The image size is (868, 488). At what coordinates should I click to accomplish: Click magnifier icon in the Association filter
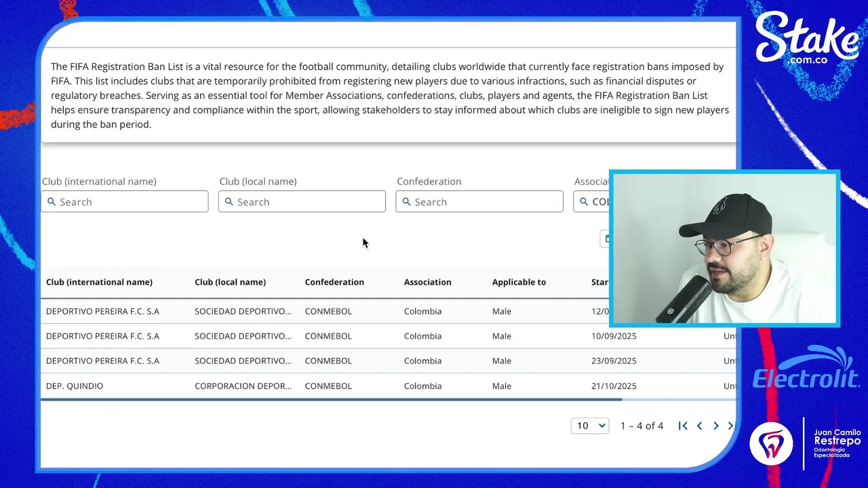pyautogui.click(x=584, y=202)
